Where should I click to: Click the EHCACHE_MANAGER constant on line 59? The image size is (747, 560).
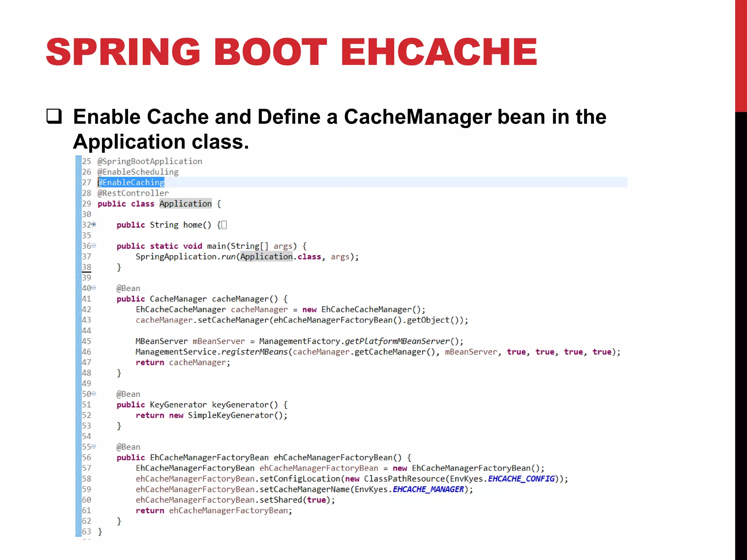coord(428,489)
